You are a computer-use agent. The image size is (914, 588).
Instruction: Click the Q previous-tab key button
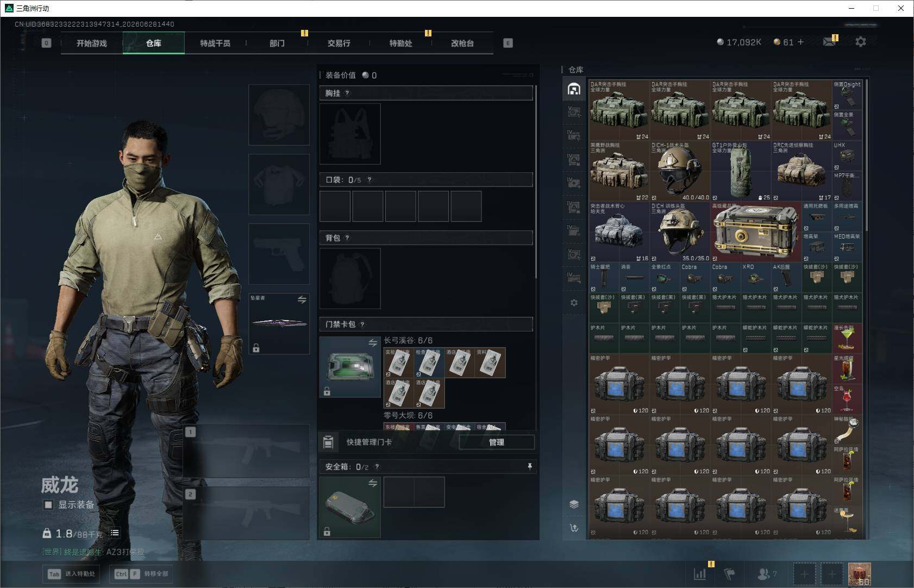tap(46, 43)
